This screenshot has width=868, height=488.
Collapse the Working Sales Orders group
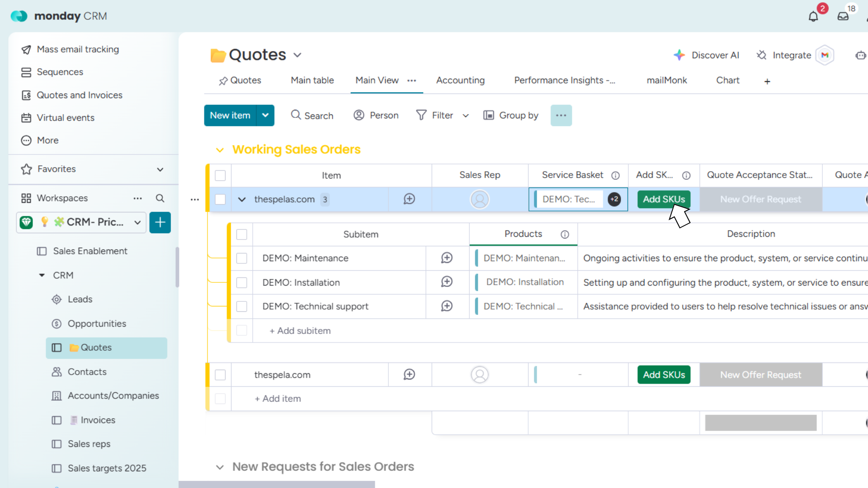point(220,150)
